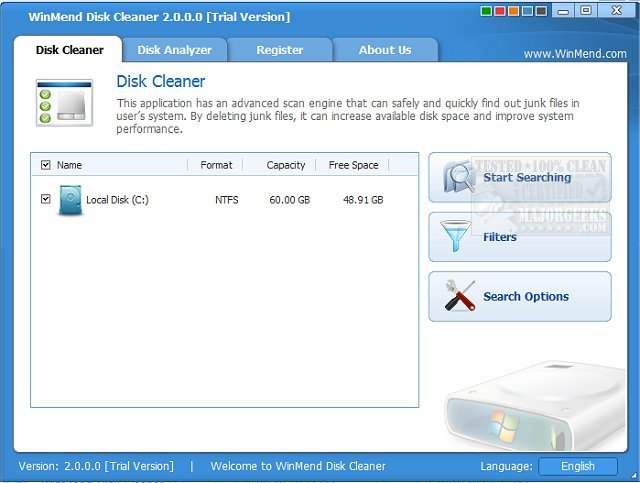Sort by the Capacity column header
This screenshot has width=640, height=483.
[x=286, y=165]
